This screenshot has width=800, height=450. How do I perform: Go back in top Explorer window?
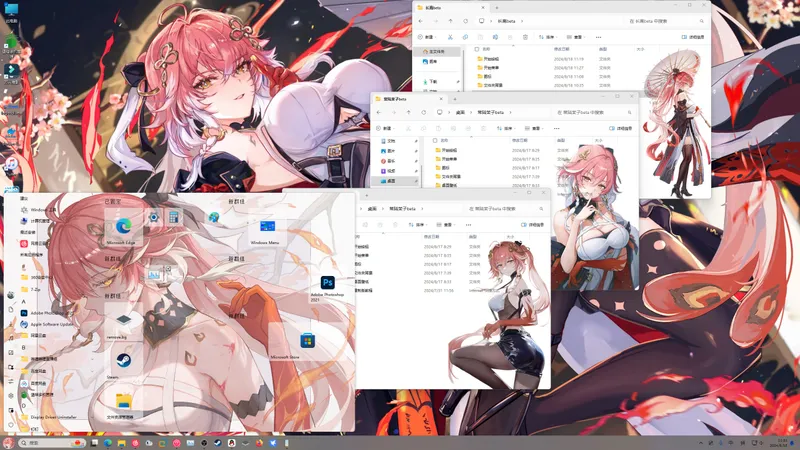click(x=420, y=21)
